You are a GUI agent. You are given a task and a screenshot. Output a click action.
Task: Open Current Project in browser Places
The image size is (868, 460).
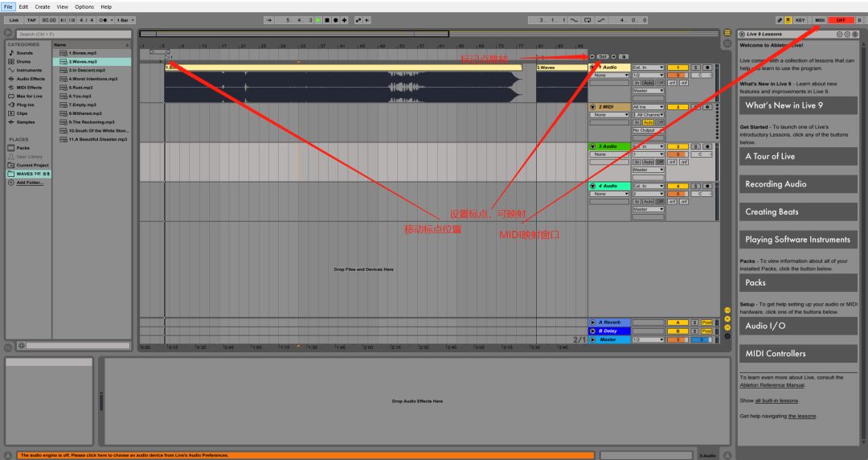click(x=32, y=165)
